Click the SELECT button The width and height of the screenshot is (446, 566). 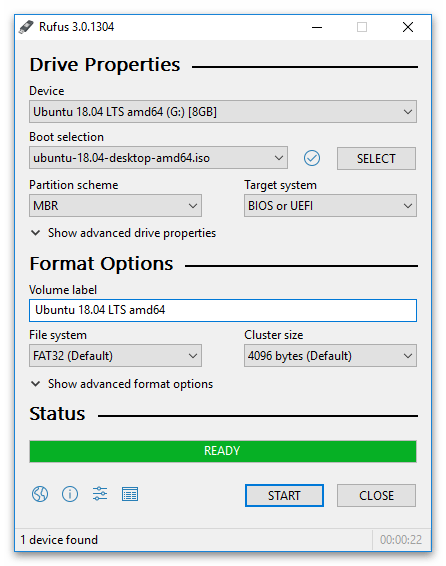[376, 158]
